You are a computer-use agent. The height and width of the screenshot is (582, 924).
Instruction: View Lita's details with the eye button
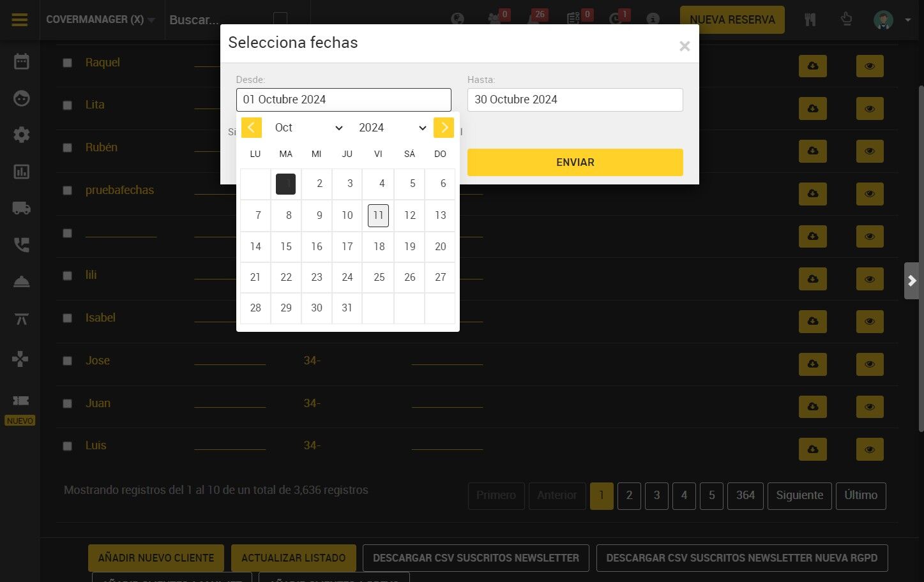[870, 108]
